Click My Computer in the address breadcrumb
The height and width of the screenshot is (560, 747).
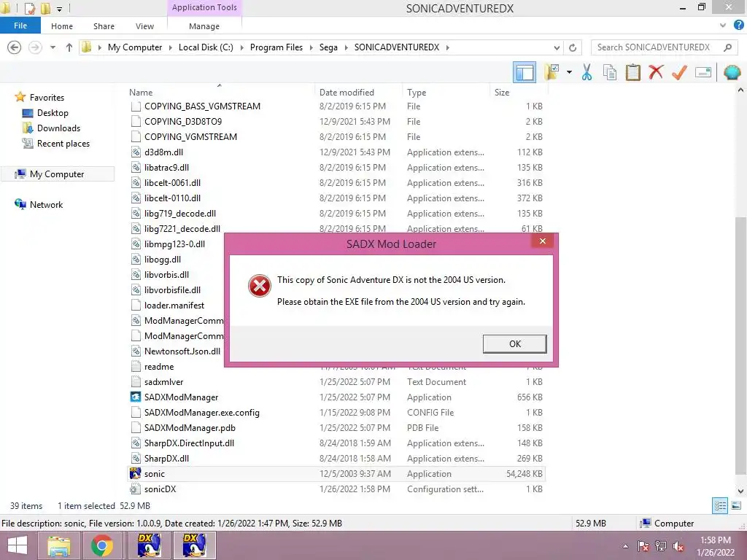(x=135, y=47)
